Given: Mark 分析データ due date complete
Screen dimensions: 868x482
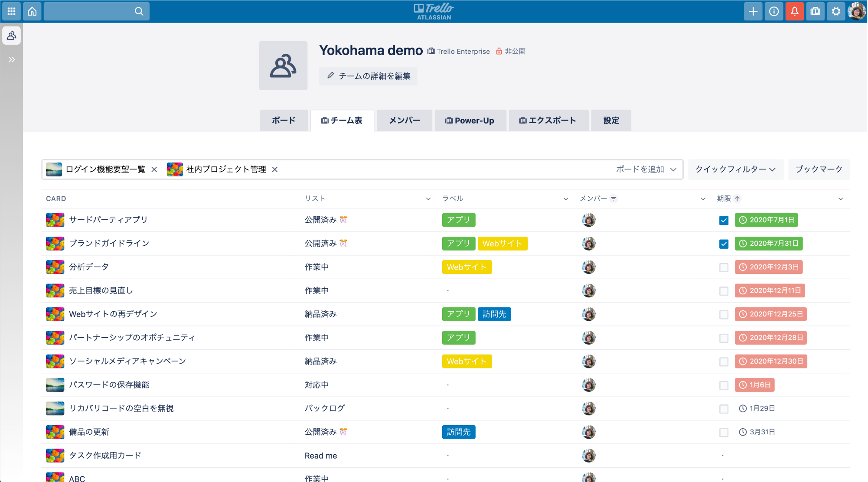Looking at the screenshot, I should click(x=724, y=267).
